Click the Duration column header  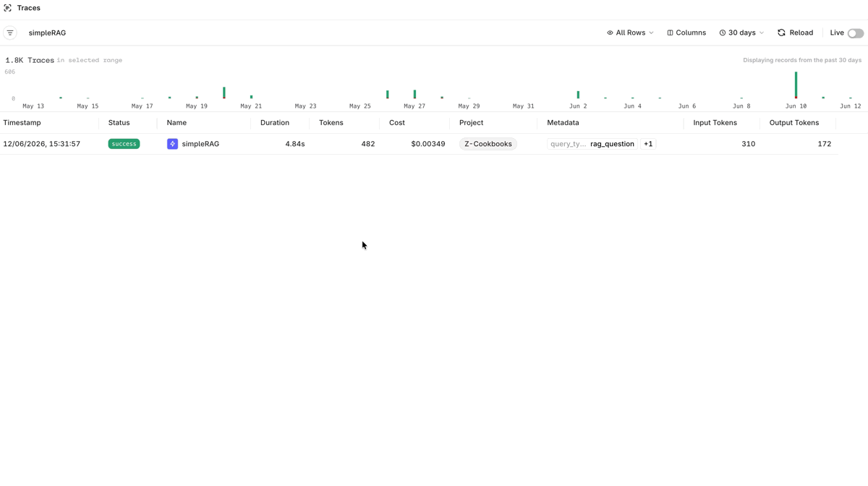tap(275, 123)
